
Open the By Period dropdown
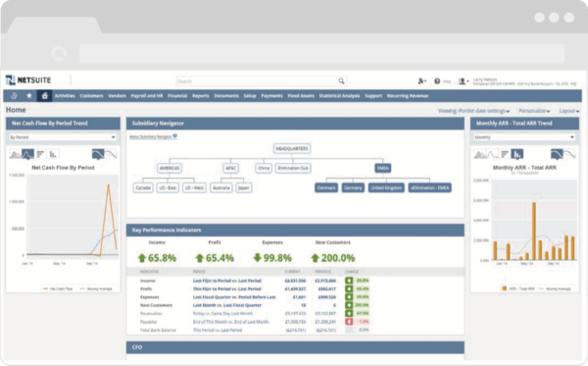point(63,137)
